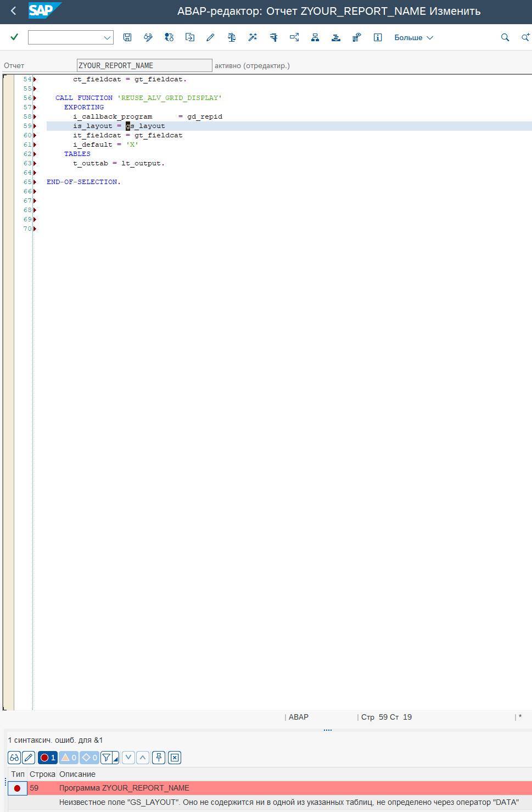Image resolution: width=532 pixels, height=812 pixels.
Task: Open the transaction command field dropdown
Action: tap(107, 38)
